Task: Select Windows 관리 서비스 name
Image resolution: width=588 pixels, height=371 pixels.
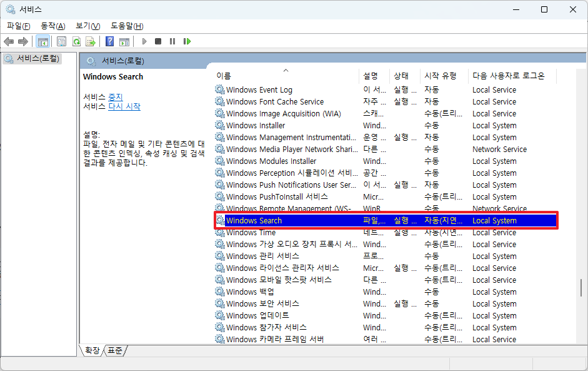Action: [262, 256]
